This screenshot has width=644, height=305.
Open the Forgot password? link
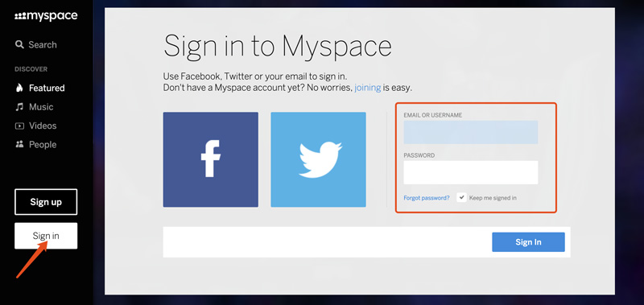(x=427, y=198)
